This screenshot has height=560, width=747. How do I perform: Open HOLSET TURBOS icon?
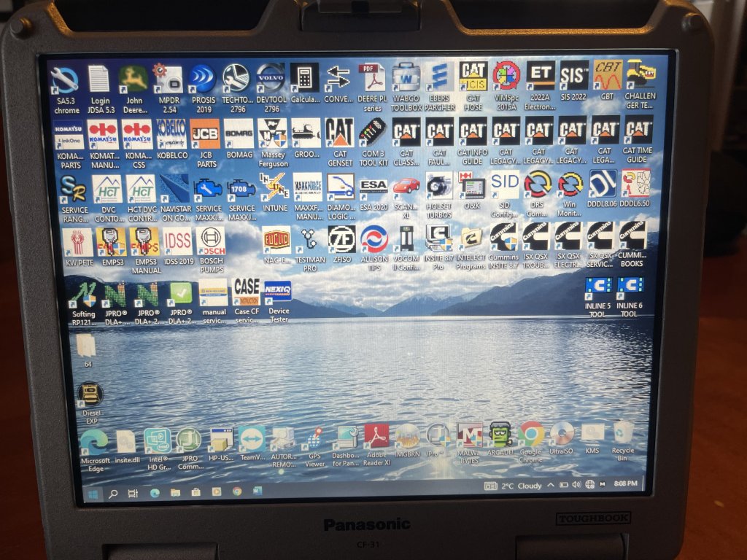click(x=438, y=187)
